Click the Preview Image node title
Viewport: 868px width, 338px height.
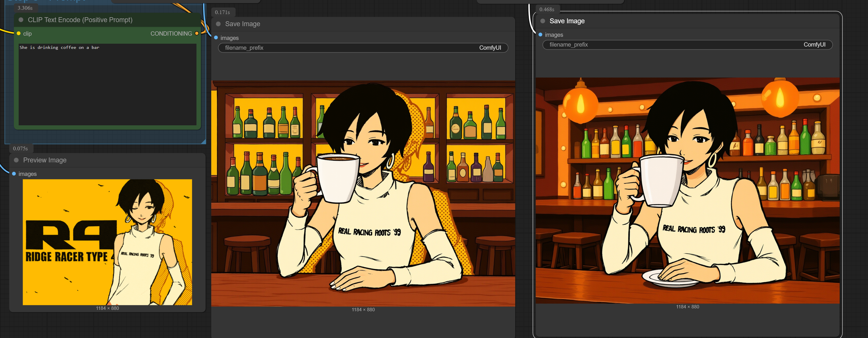coord(45,160)
